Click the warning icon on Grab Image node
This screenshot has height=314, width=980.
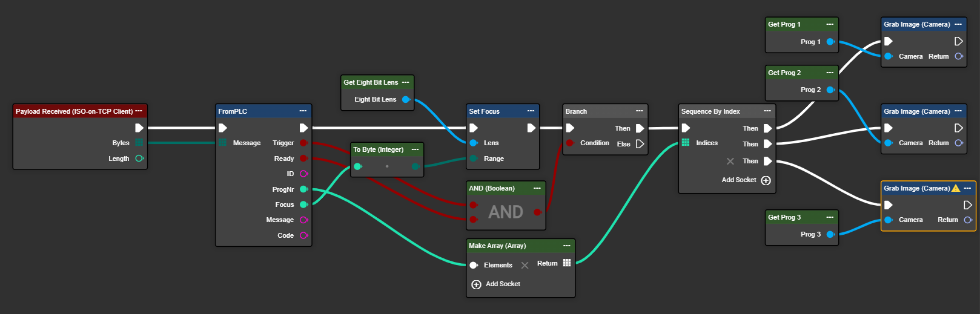[x=956, y=188]
